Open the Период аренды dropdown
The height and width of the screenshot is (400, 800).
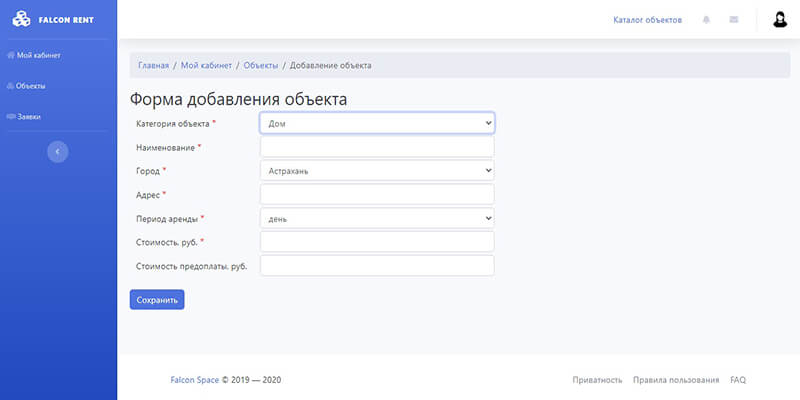tap(377, 218)
